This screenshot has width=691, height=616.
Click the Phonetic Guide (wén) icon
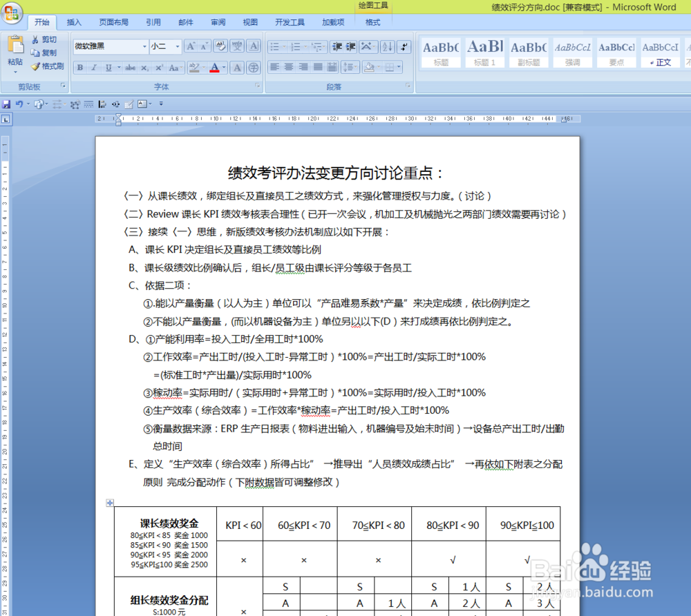[x=237, y=46]
